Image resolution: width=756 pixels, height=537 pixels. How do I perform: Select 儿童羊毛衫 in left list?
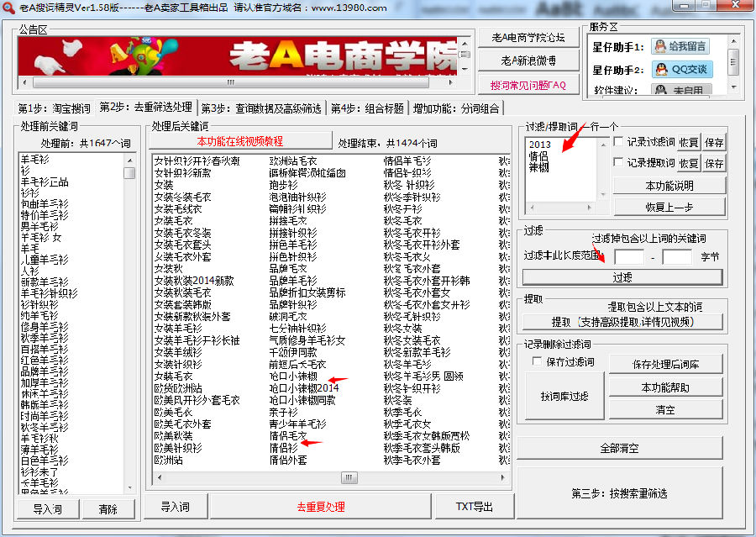coord(45,260)
